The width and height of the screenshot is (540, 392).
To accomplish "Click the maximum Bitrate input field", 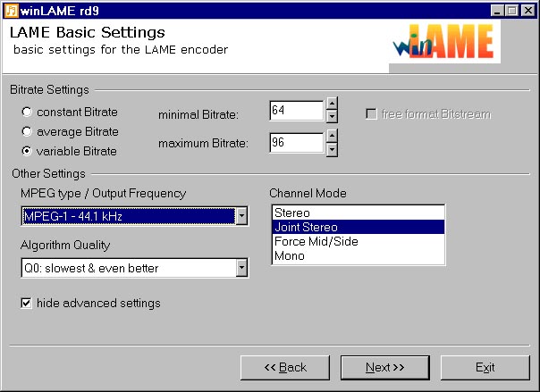I will click(x=297, y=142).
